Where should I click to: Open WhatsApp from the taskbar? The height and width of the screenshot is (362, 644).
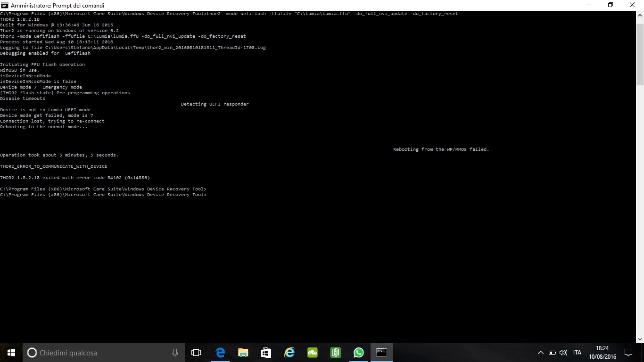tap(359, 353)
